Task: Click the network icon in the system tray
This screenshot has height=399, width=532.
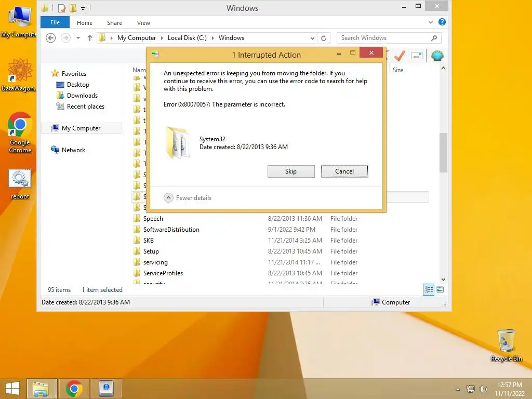Action: [x=470, y=389]
